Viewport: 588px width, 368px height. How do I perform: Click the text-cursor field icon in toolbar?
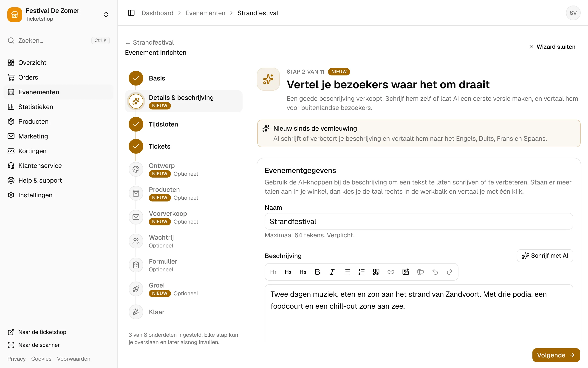(420, 272)
